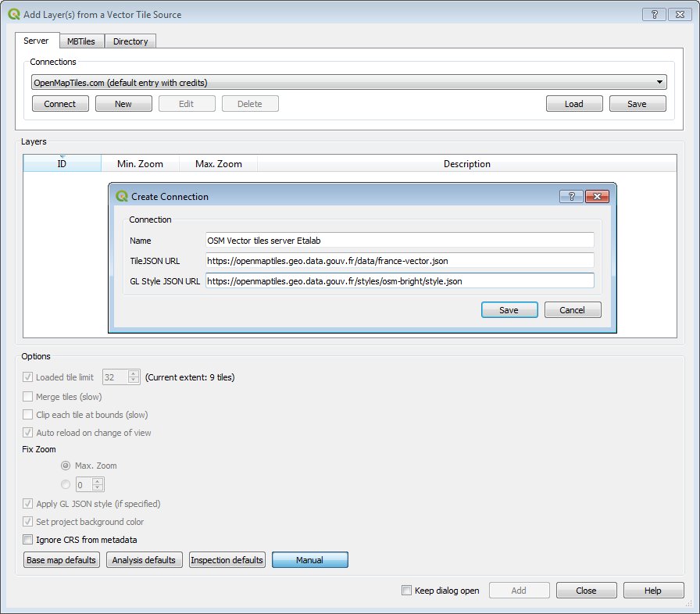The width and height of the screenshot is (700, 614).
Task: Toggle Set project background color checkbox
Action: tap(27, 522)
